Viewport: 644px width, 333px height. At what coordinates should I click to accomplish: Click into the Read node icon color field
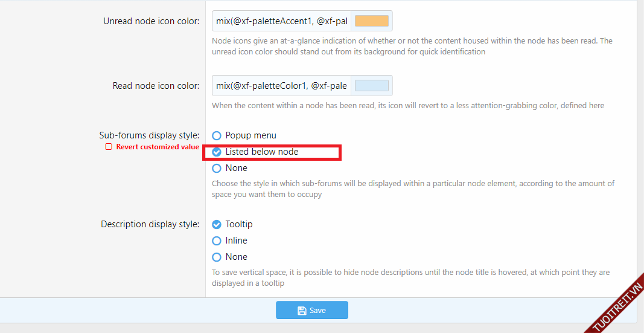tap(281, 86)
